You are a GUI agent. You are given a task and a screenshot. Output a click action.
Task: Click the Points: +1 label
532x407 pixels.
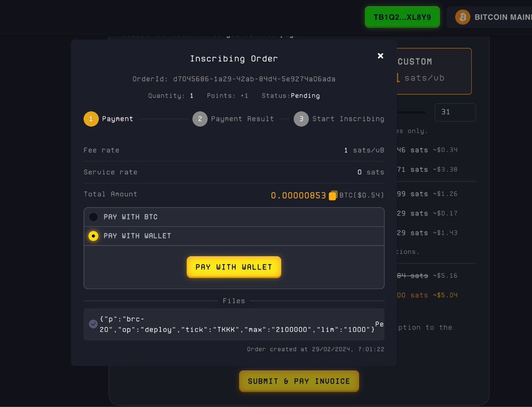(x=228, y=96)
